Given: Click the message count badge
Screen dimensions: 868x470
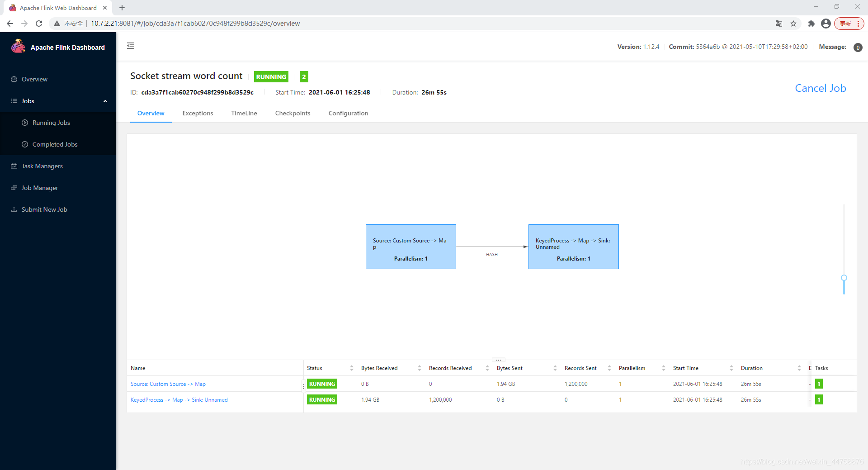Looking at the screenshot, I should point(858,47).
